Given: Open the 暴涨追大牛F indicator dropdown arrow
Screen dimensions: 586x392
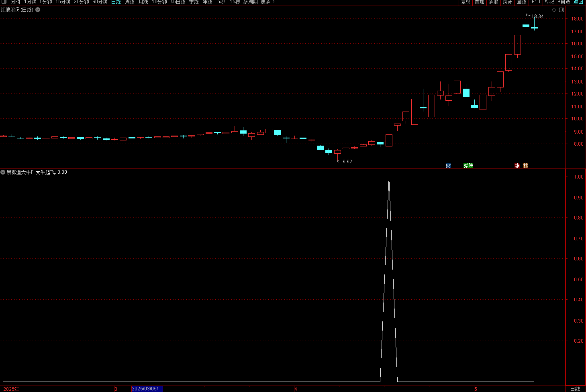Looking at the screenshot, I should coord(3,172).
